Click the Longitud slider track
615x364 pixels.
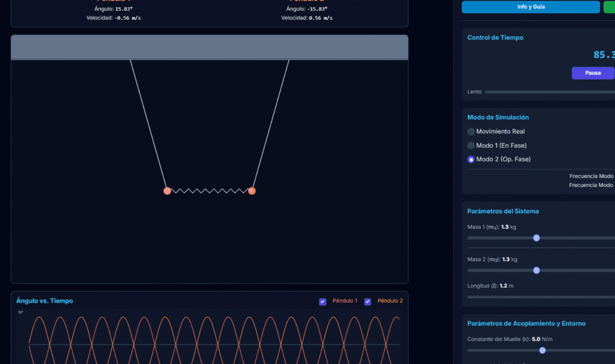pos(541,297)
